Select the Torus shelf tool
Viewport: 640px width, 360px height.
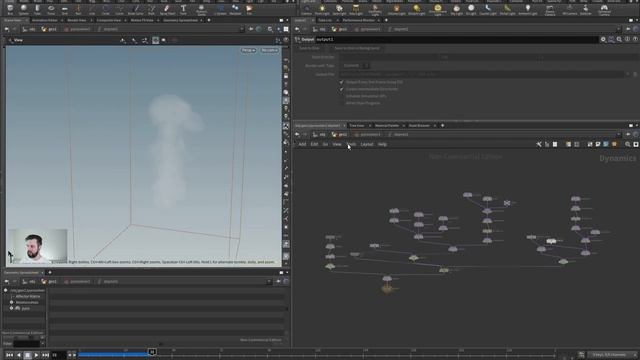(x=51, y=9)
